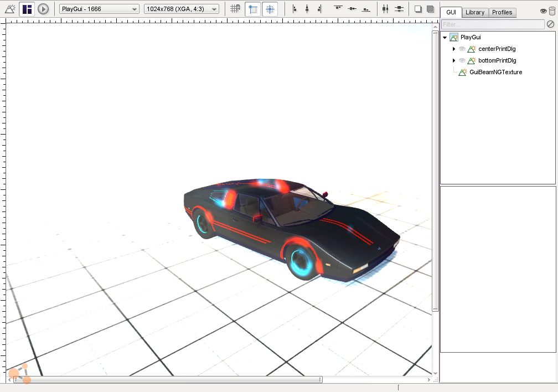This screenshot has width=558, height=392.
Task: Click the centerPrintDlg control icon
Action: (x=472, y=49)
